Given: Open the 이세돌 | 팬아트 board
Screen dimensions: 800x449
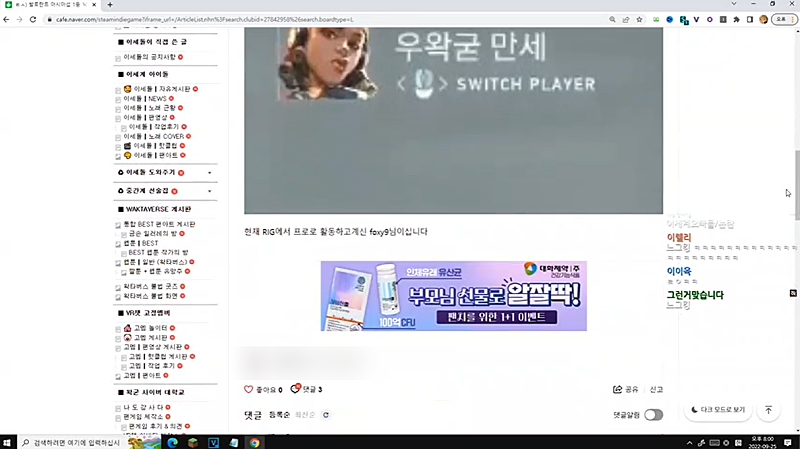Looking at the screenshot, I should point(156,155).
